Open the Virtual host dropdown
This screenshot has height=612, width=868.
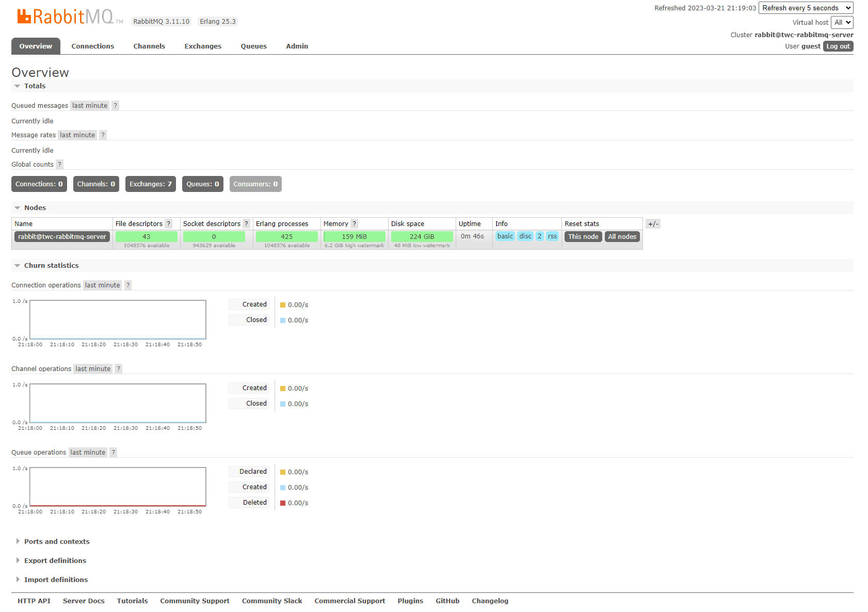click(842, 22)
